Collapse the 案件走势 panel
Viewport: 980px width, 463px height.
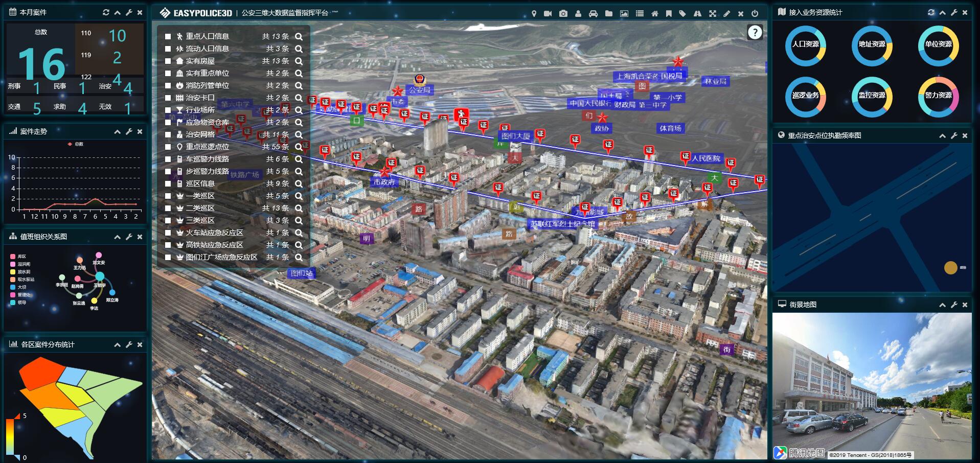(118, 132)
